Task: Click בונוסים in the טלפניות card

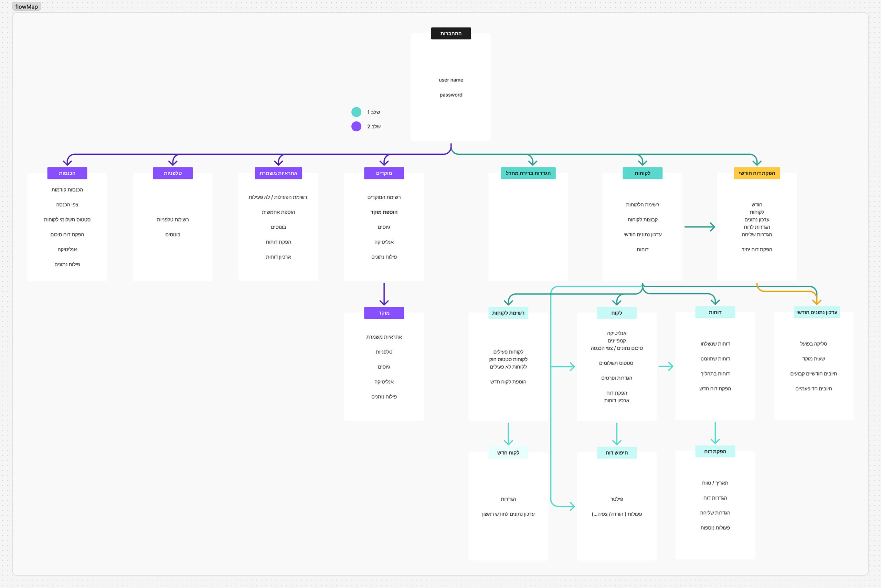Action: click(x=173, y=235)
